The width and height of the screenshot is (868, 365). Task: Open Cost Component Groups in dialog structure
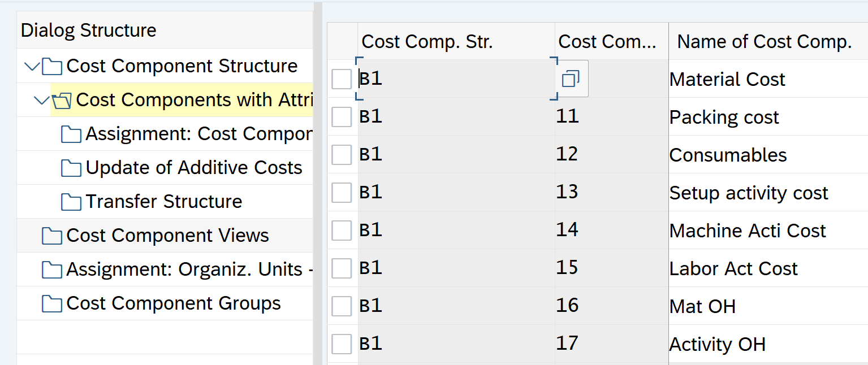(x=173, y=303)
